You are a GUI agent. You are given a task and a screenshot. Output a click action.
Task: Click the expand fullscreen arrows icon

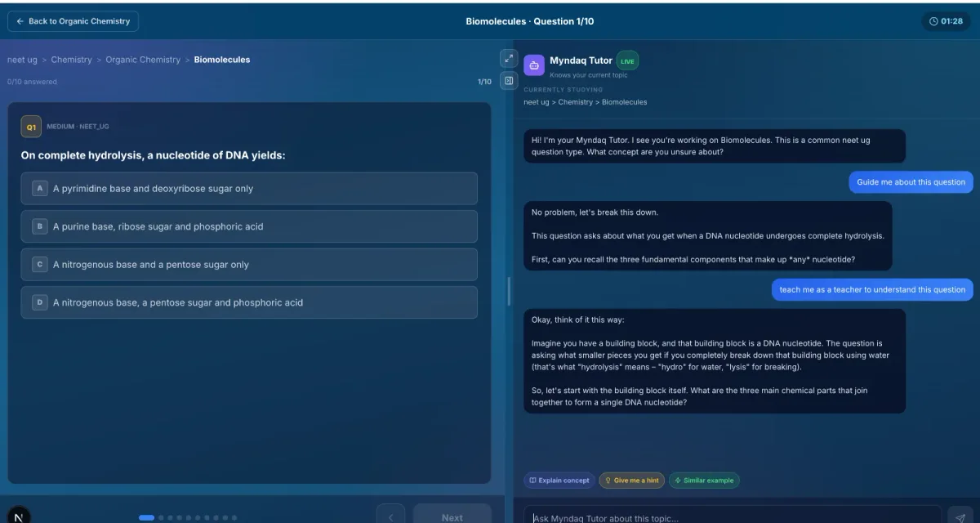509,59
